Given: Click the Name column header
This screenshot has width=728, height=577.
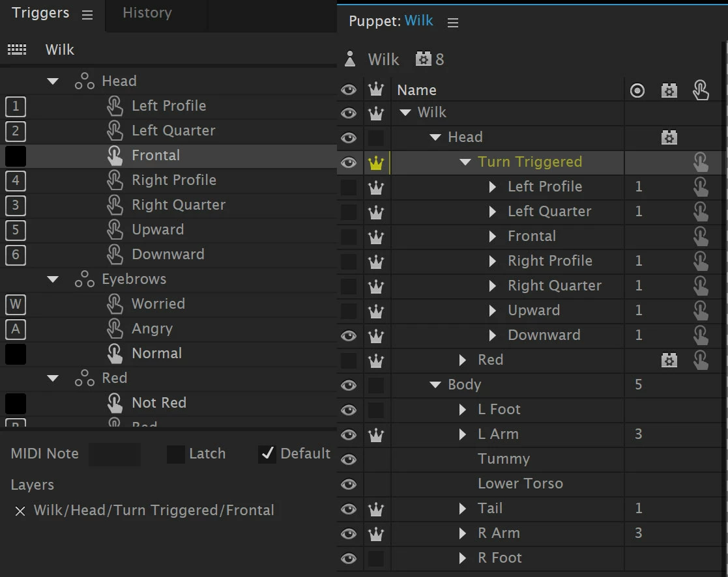Looking at the screenshot, I should click(416, 90).
